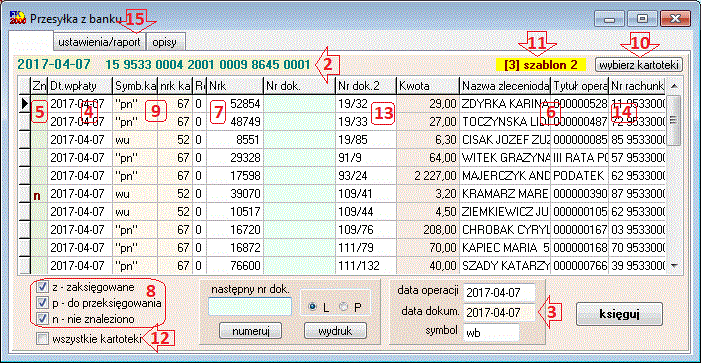Click the Nazwa zleceniodawcy column header
Image resolution: width=701 pixels, height=363 pixels.
tap(505, 85)
